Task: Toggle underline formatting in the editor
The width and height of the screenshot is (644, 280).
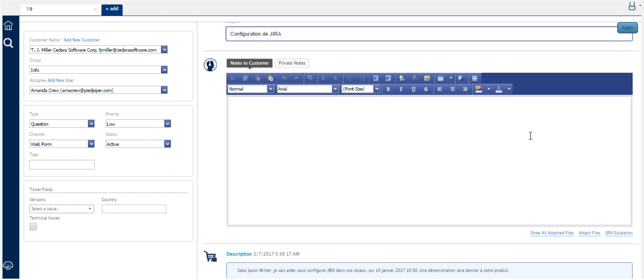Action: [413, 89]
